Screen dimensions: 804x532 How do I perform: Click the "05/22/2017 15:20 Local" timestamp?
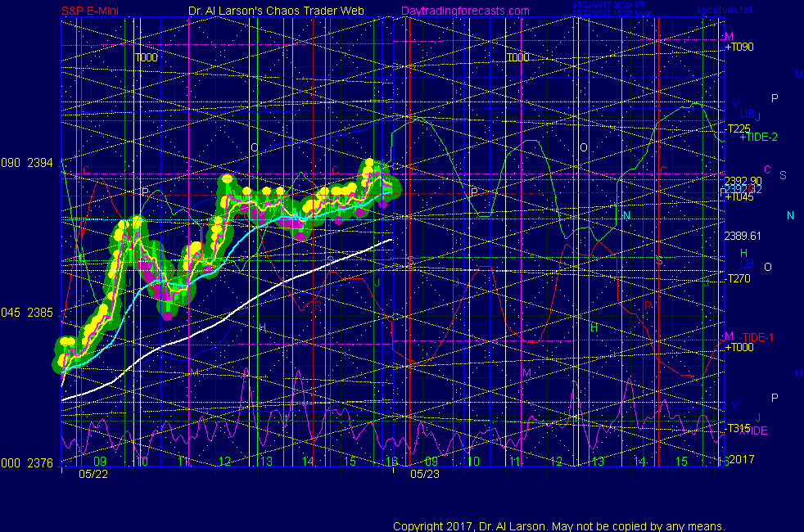point(612,13)
